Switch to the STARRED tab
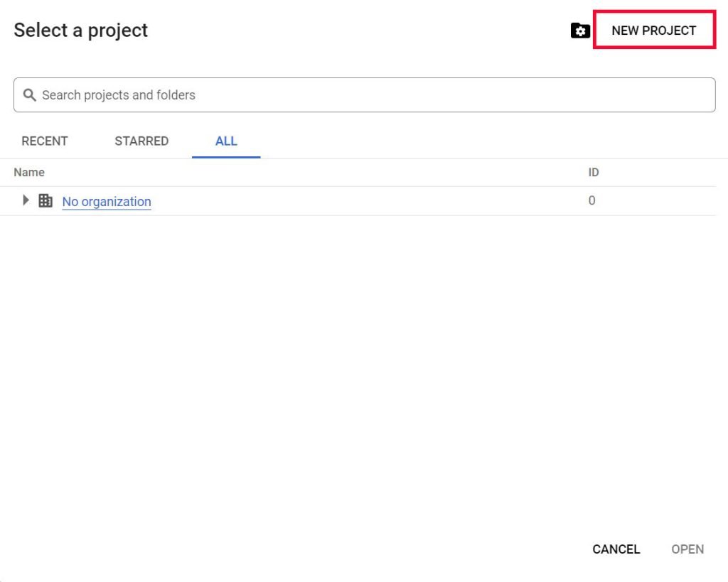728x582 pixels. [x=141, y=141]
